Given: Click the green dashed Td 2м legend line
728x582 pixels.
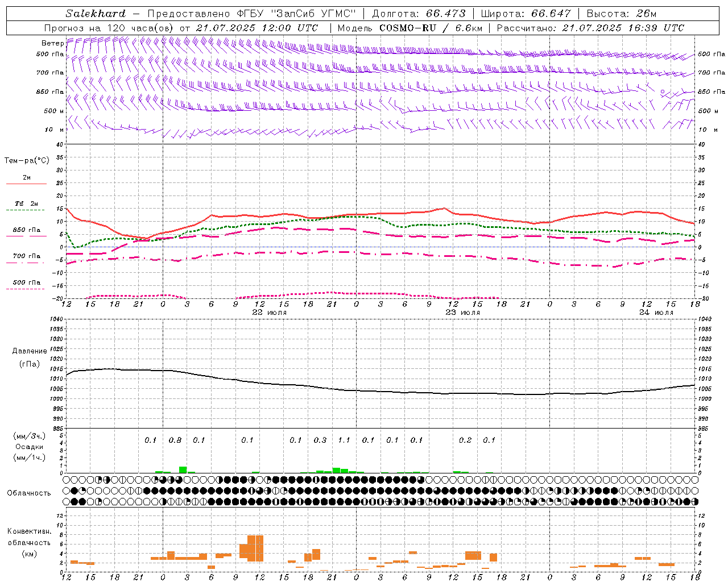Looking at the screenshot, I should click(26, 210).
